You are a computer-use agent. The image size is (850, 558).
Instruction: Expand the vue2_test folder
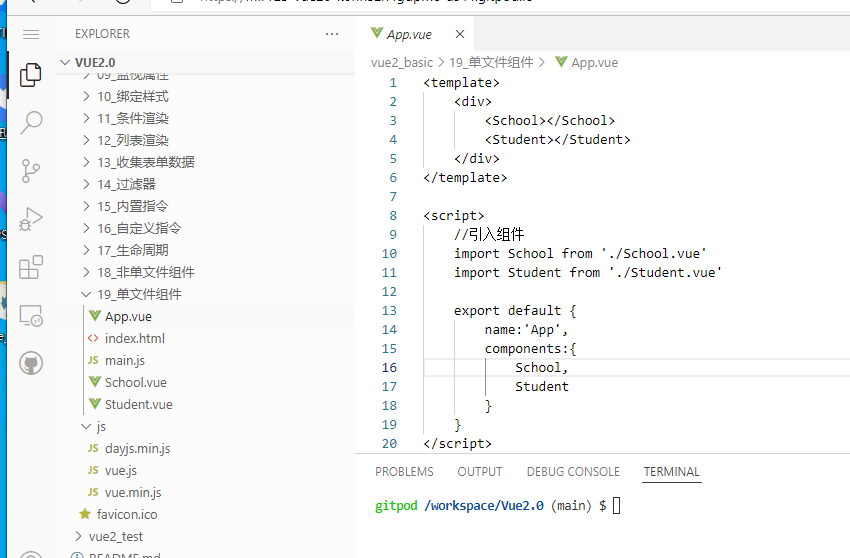[78, 536]
